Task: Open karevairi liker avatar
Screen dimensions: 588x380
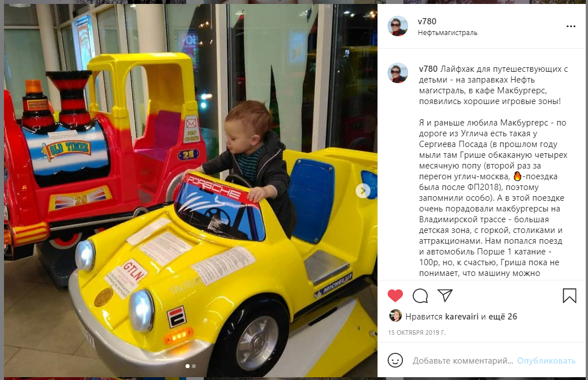Action: 395,316
